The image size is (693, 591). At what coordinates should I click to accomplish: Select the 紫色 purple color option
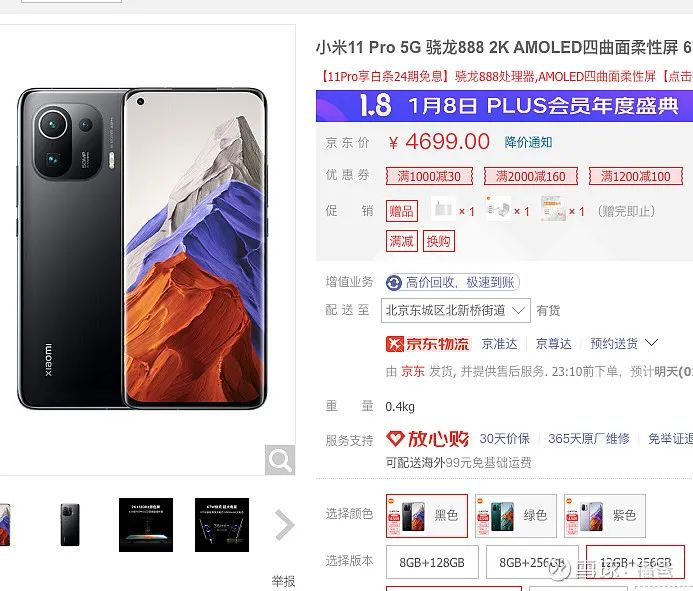coord(605,515)
